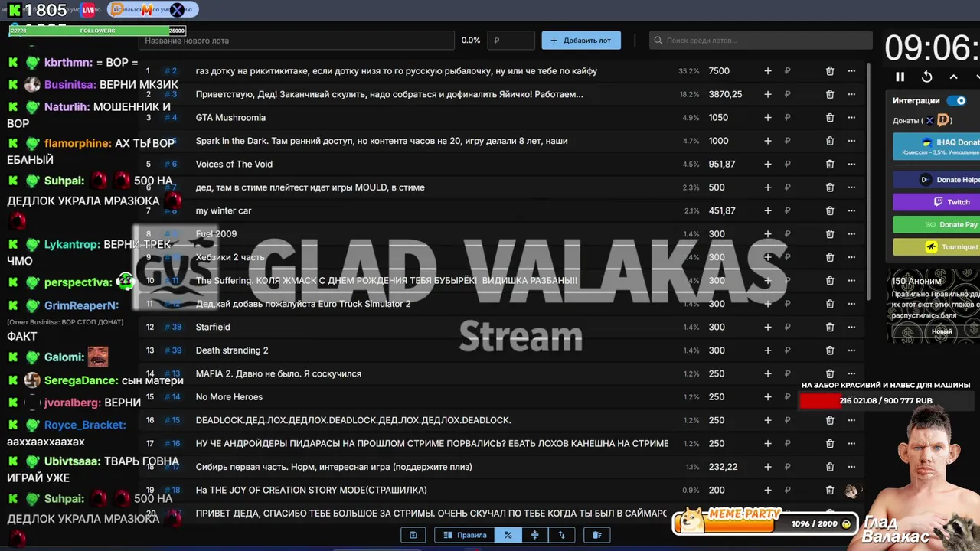Open more options for Starfield lot
The height and width of the screenshot is (551, 980).
tap(851, 328)
